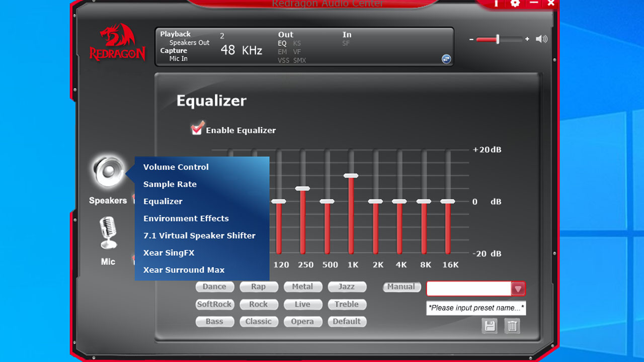Select the Treble preset button

click(x=347, y=304)
